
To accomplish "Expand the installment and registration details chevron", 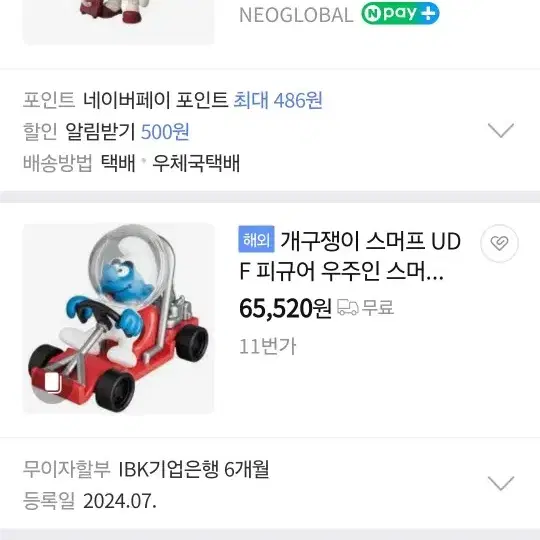I will pos(501,483).
